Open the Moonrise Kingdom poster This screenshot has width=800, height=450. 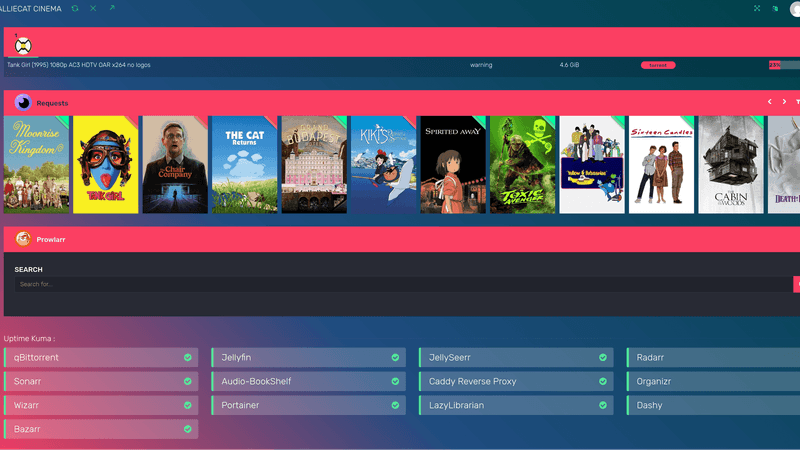(36, 164)
